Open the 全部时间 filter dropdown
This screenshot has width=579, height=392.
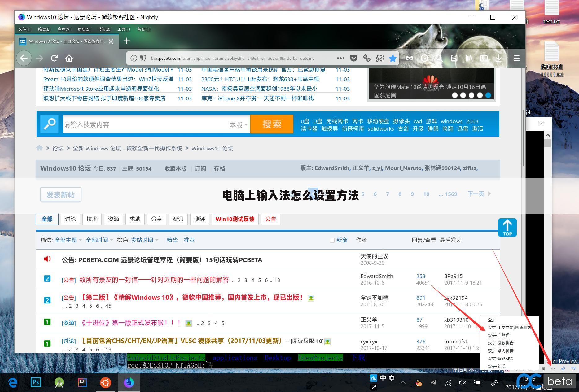point(99,240)
